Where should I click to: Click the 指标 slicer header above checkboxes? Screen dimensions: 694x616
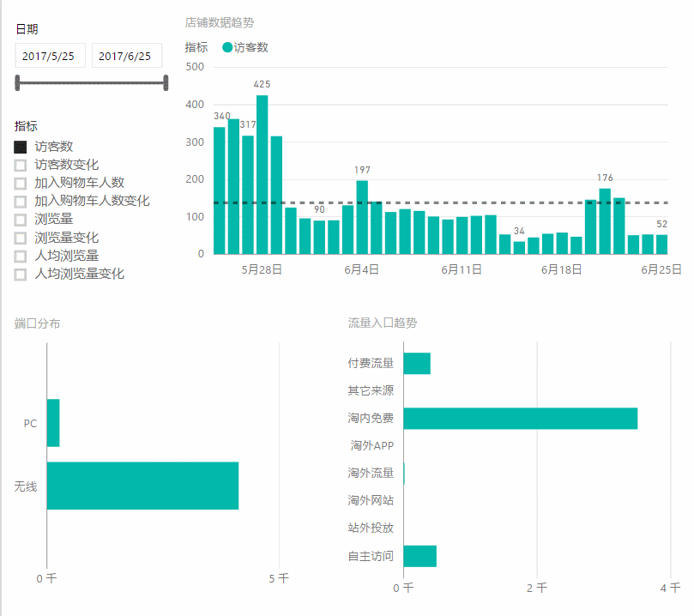pos(26,126)
